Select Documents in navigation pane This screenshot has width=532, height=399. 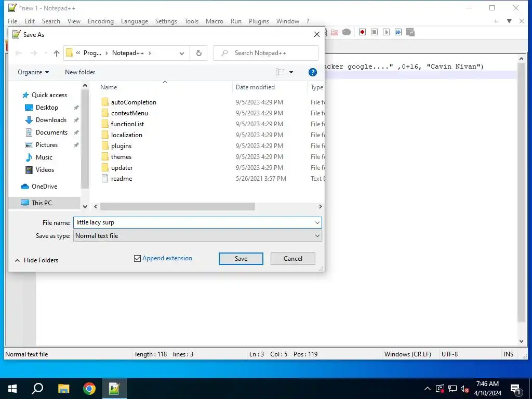tap(51, 132)
